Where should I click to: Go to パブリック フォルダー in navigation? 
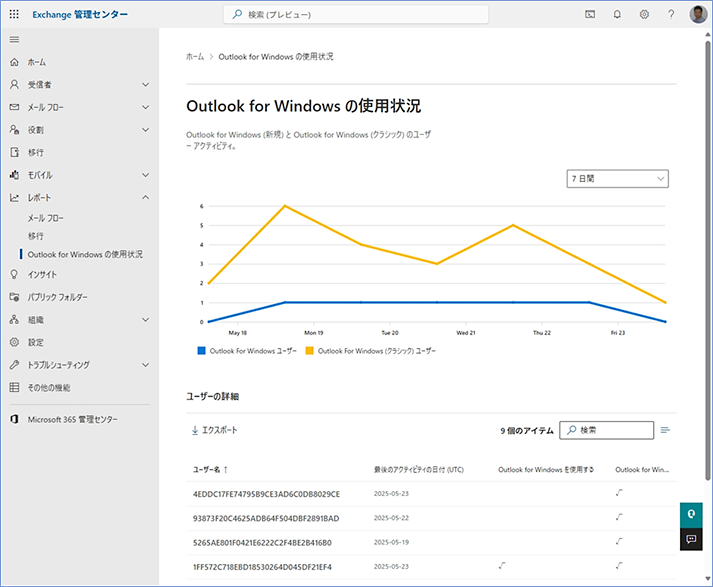(58, 297)
